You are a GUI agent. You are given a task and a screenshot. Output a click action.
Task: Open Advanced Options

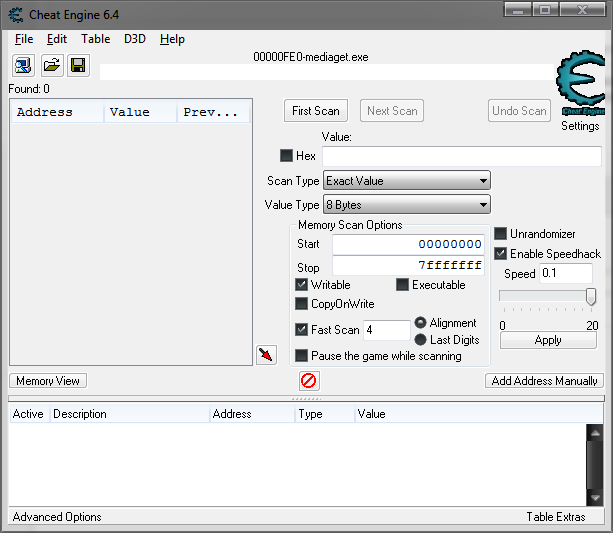tap(57, 517)
